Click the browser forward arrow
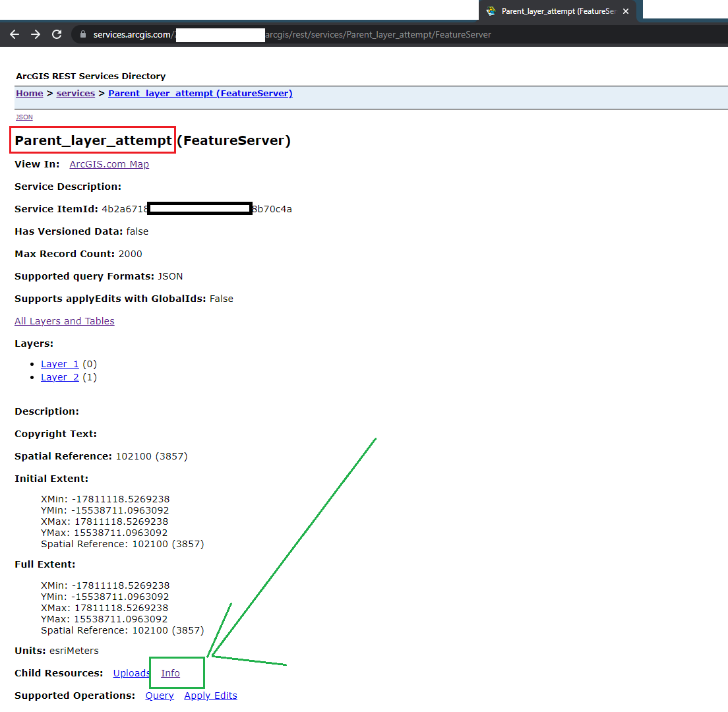 coord(36,34)
